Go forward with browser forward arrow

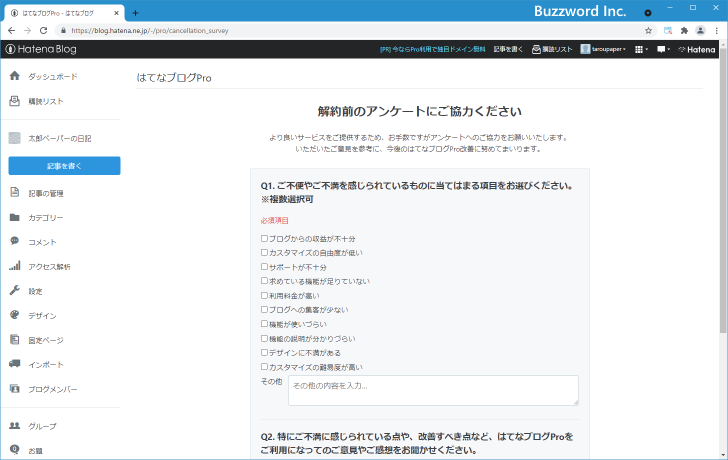click(x=27, y=31)
